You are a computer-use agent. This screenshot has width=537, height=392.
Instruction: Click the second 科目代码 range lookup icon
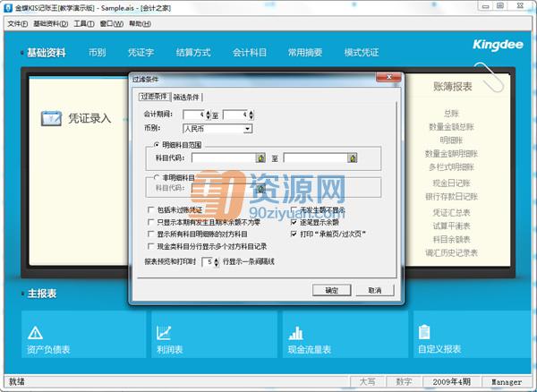coord(353,158)
